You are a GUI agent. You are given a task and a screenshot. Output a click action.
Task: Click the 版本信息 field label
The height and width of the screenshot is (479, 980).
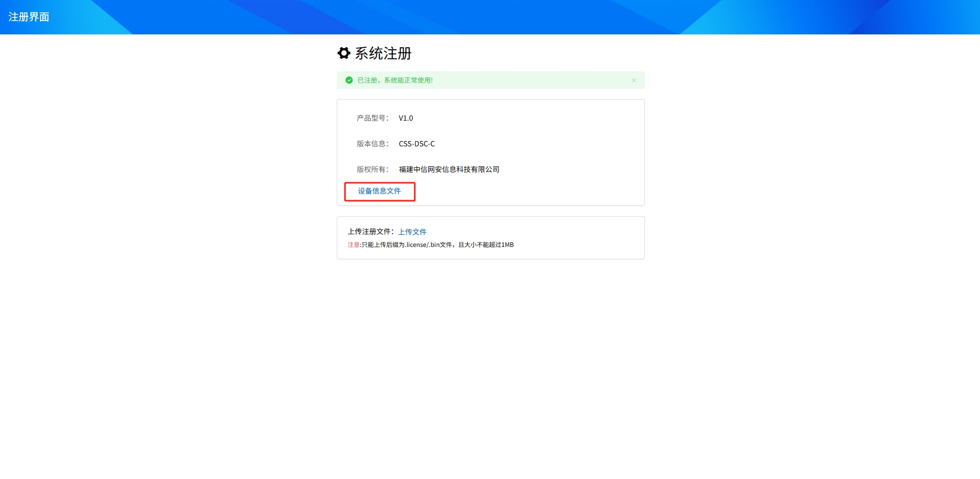pyautogui.click(x=370, y=144)
